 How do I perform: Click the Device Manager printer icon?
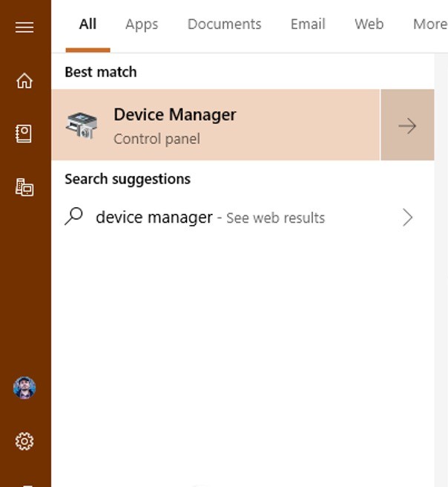(x=82, y=125)
